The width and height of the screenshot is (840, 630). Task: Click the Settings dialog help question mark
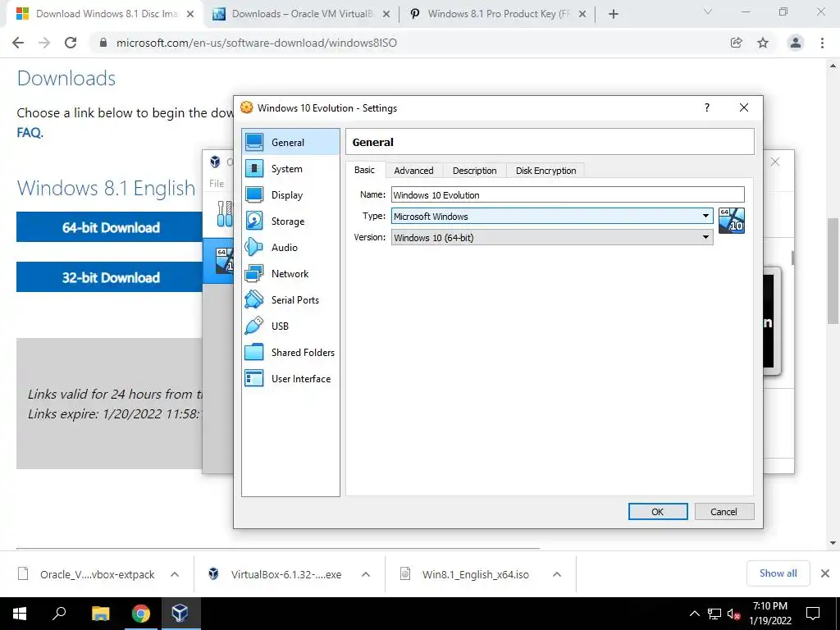pos(707,107)
